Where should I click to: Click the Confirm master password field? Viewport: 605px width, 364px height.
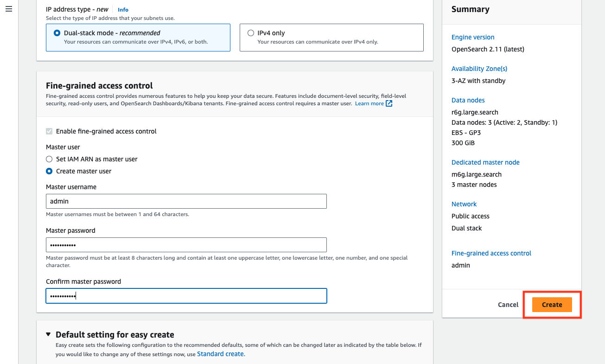coord(185,296)
